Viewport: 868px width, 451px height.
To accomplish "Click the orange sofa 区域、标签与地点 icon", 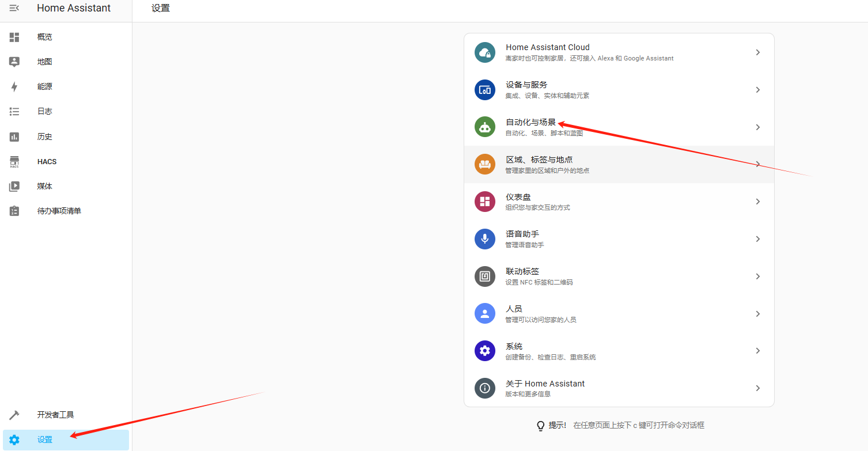I will pyautogui.click(x=484, y=164).
